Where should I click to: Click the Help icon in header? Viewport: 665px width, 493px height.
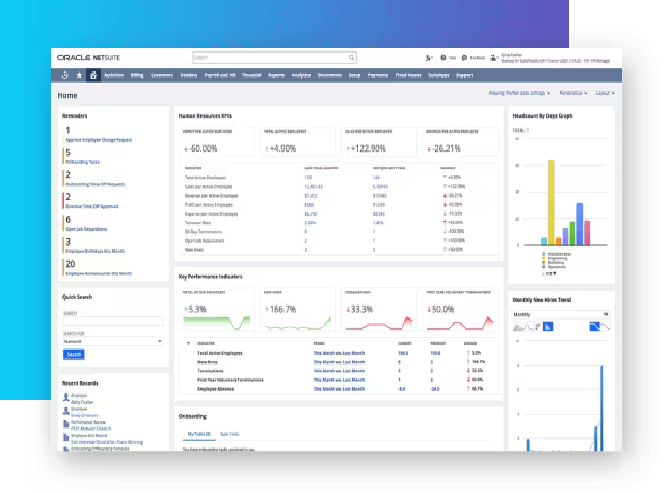coord(444,58)
